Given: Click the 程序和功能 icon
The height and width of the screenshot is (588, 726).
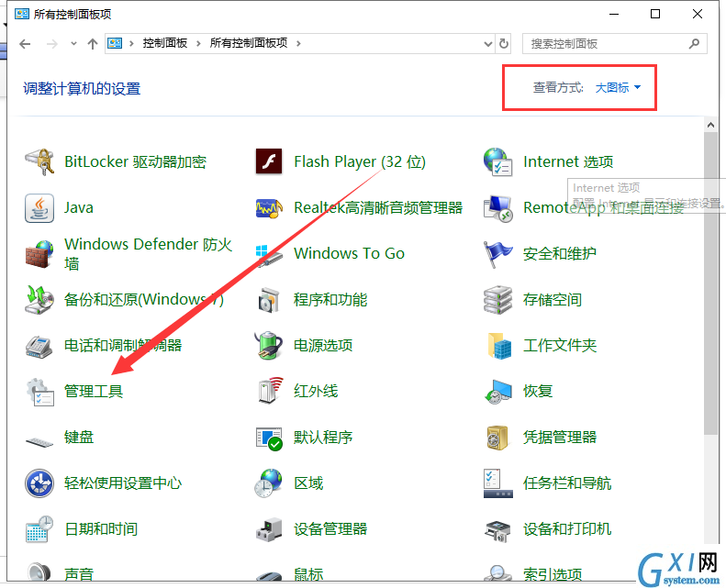Looking at the screenshot, I should coord(269,300).
